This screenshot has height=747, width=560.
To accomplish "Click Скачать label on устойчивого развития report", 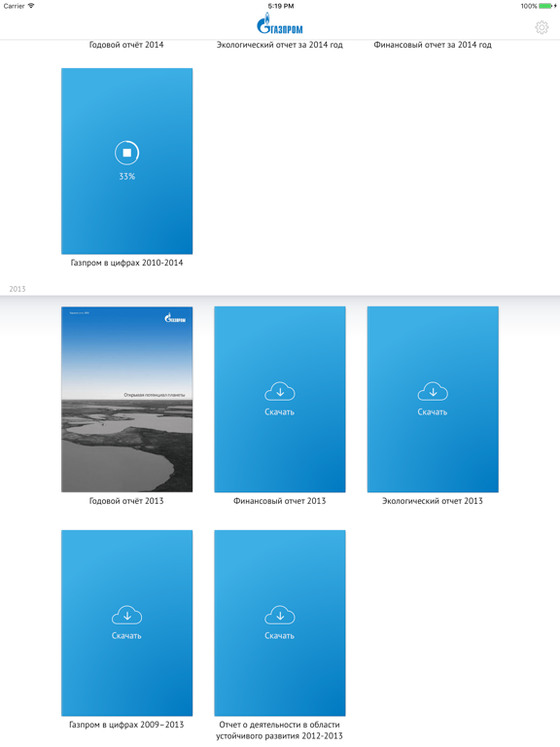I will pyautogui.click(x=280, y=635).
